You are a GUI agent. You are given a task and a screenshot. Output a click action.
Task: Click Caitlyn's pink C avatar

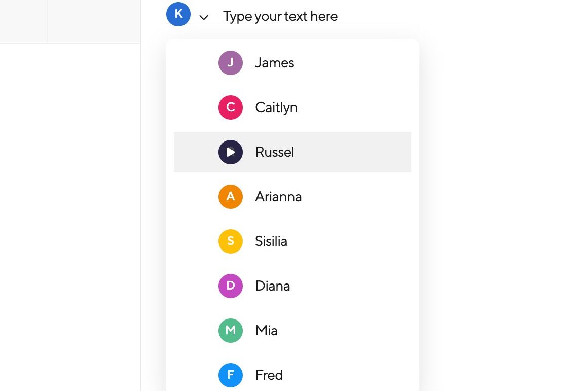coord(231,108)
